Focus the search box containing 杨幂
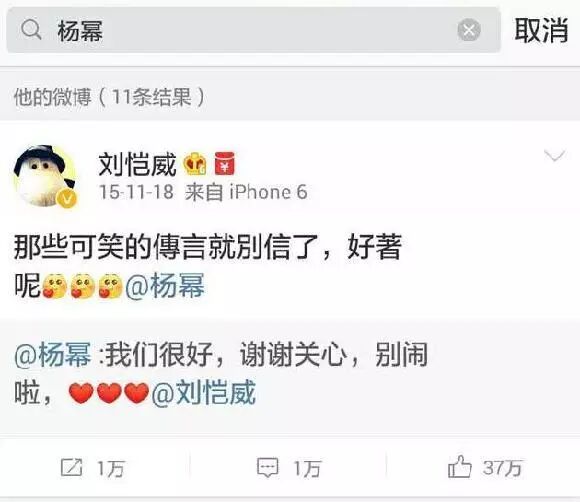This screenshot has width=580, height=502. (x=253, y=30)
